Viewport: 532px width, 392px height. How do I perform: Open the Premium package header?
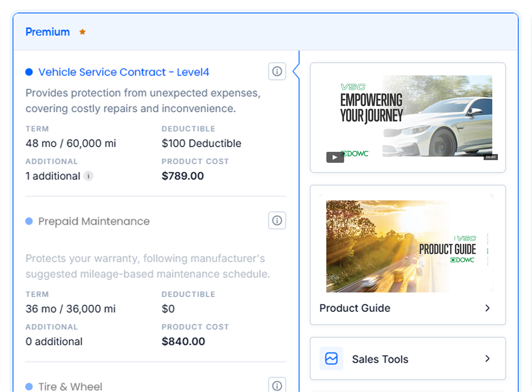[48, 32]
